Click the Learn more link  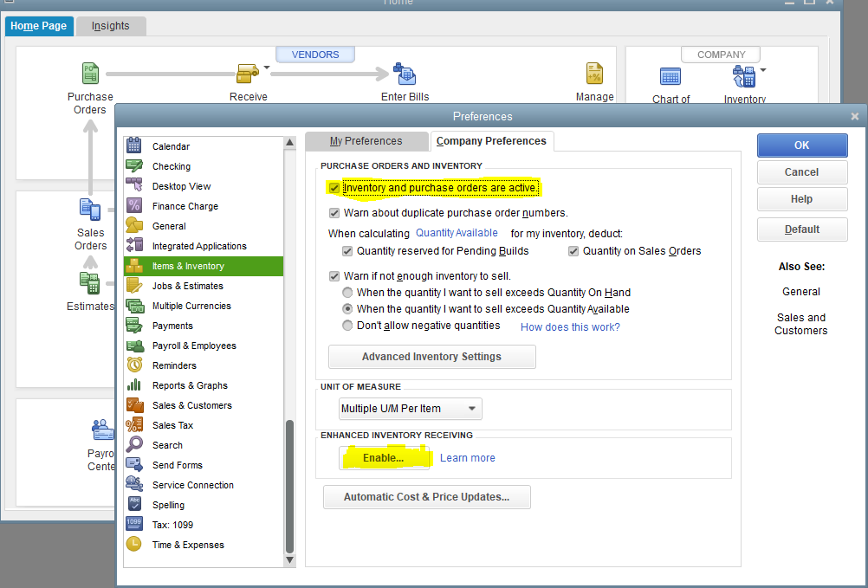[467, 458]
